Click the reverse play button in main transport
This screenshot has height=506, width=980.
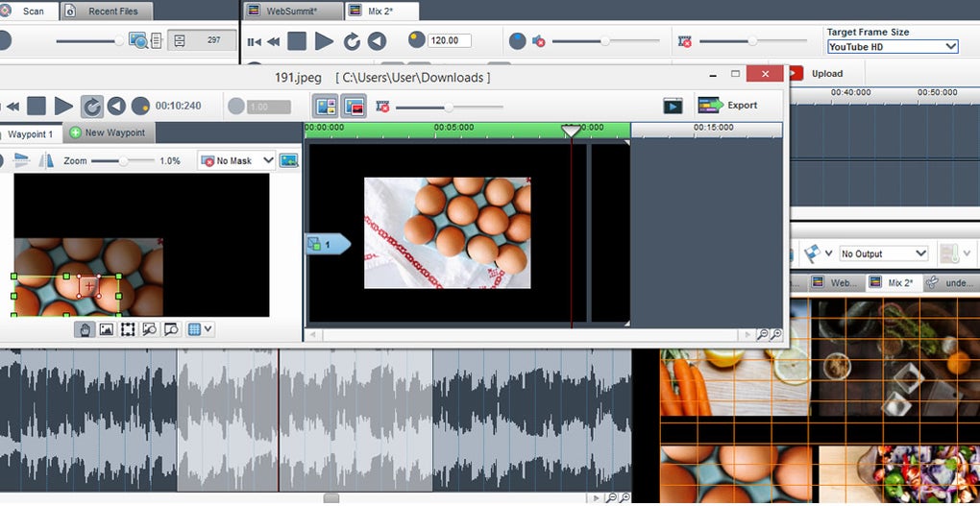click(377, 41)
